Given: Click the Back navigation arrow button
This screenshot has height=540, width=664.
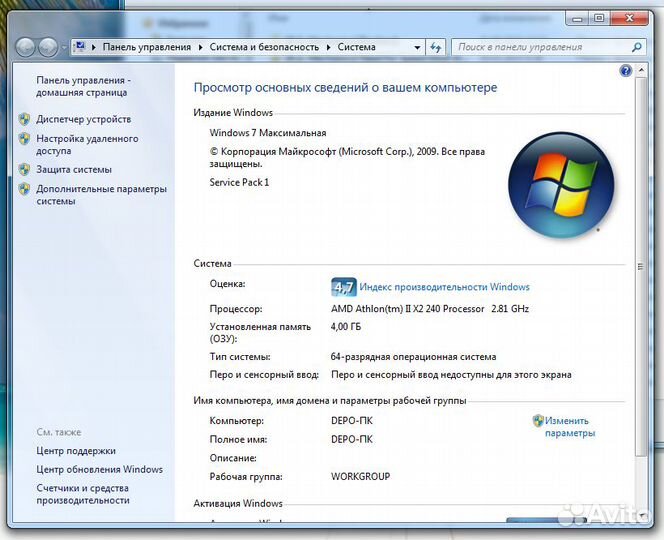Looking at the screenshot, I should coord(27,47).
